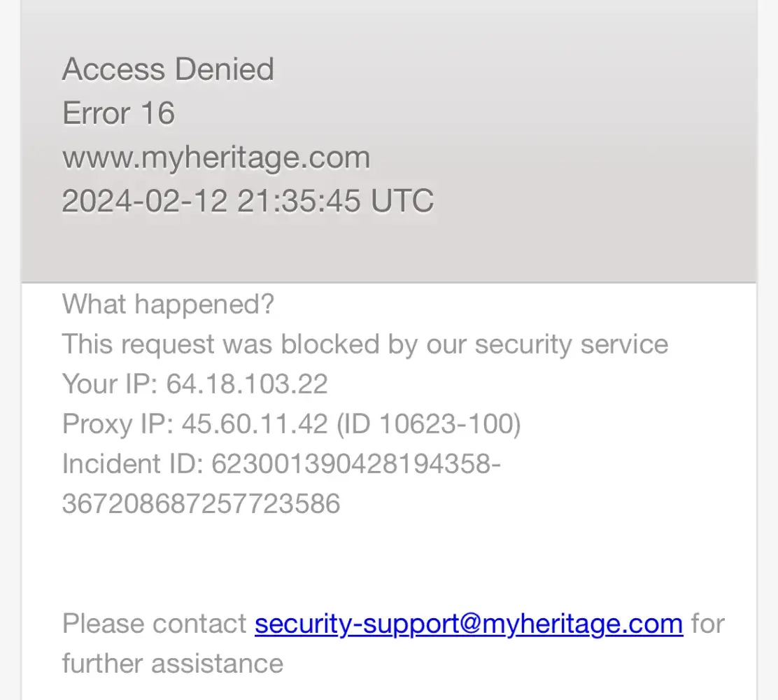Viewport: 778px width, 700px height.
Task: Click the IP address 64.18.103.22
Action: click(x=247, y=384)
